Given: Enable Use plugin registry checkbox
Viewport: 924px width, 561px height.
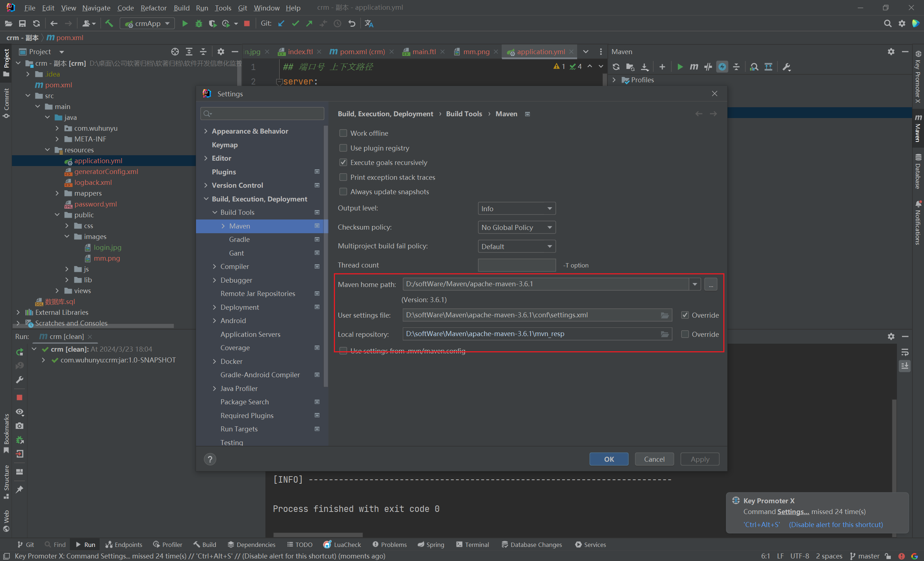Looking at the screenshot, I should (343, 148).
